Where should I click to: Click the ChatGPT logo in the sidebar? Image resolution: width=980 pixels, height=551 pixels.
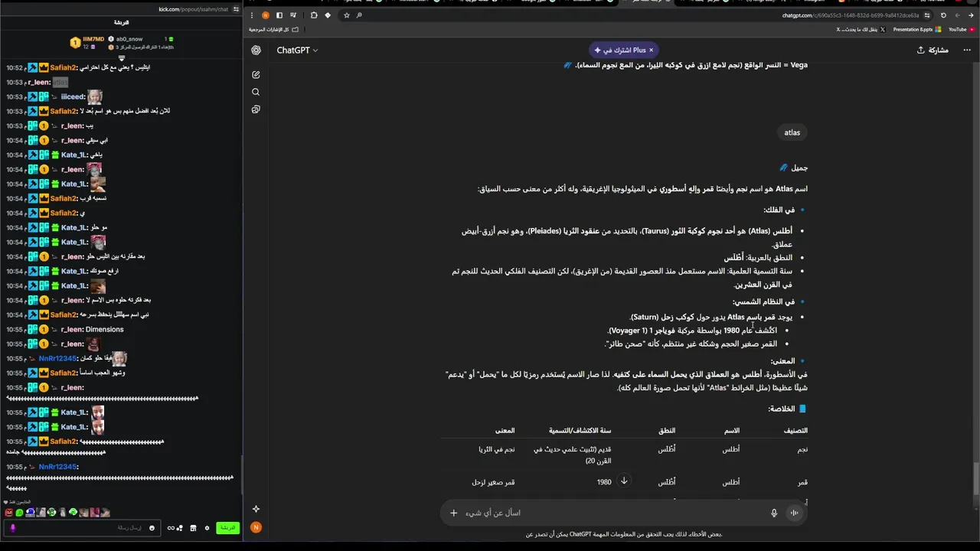[256, 51]
